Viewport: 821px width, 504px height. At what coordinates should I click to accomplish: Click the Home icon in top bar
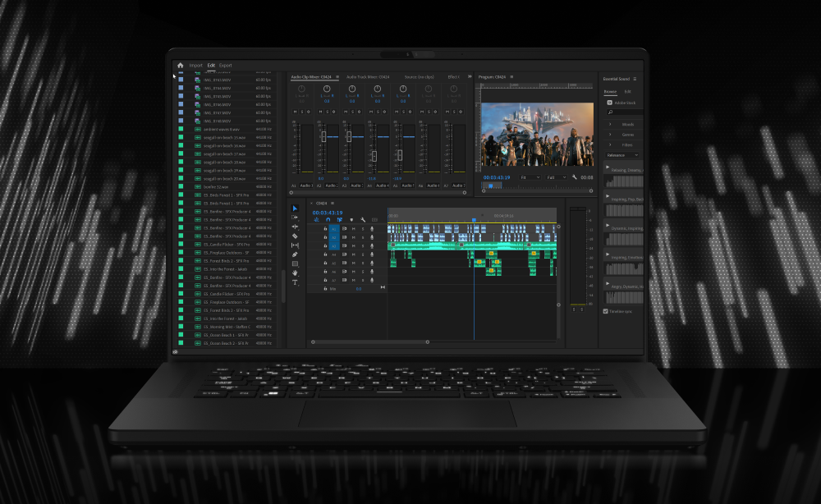tap(180, 65)
